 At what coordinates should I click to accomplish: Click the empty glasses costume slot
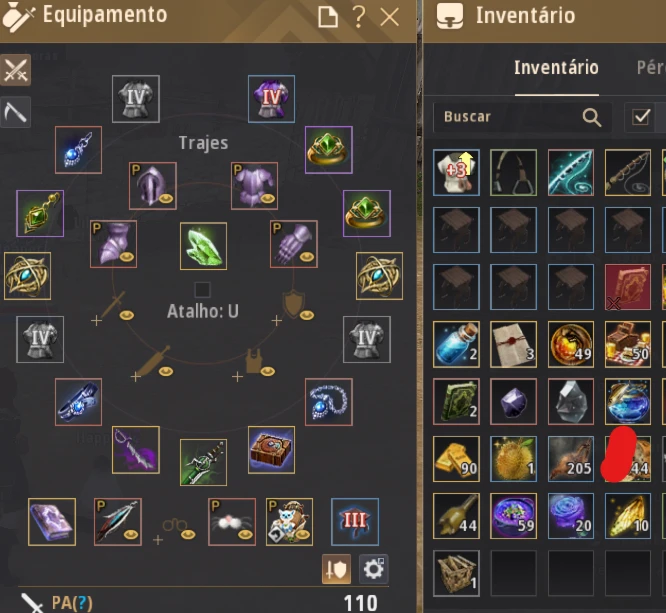point(174,529)
